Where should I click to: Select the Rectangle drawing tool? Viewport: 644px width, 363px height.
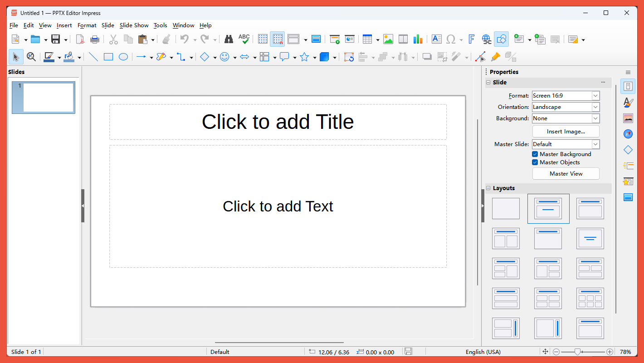pyautogui.click(x=108, y=57)
